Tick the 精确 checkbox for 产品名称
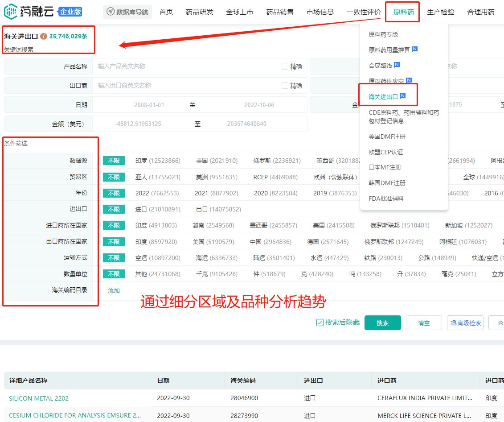 coord(285,66)
